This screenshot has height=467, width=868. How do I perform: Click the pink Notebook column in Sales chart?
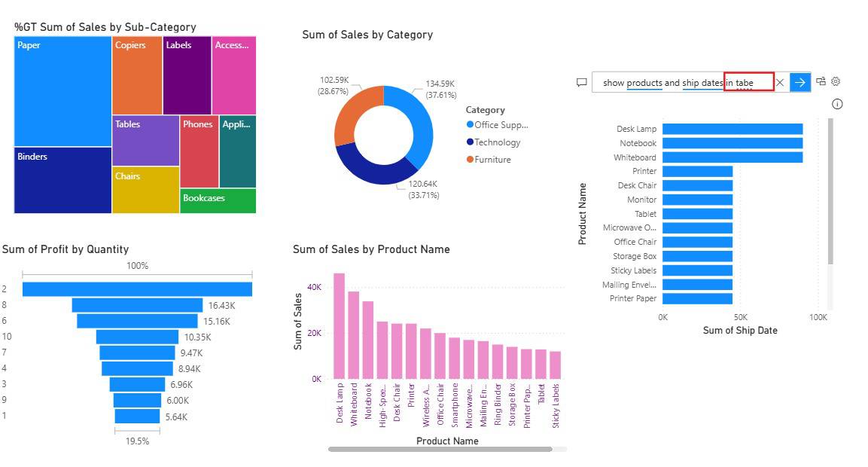tap(367, 340)
